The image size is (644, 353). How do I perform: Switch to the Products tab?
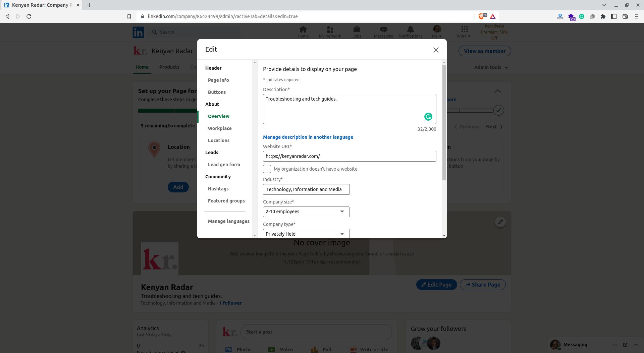(x=169, y=67)
